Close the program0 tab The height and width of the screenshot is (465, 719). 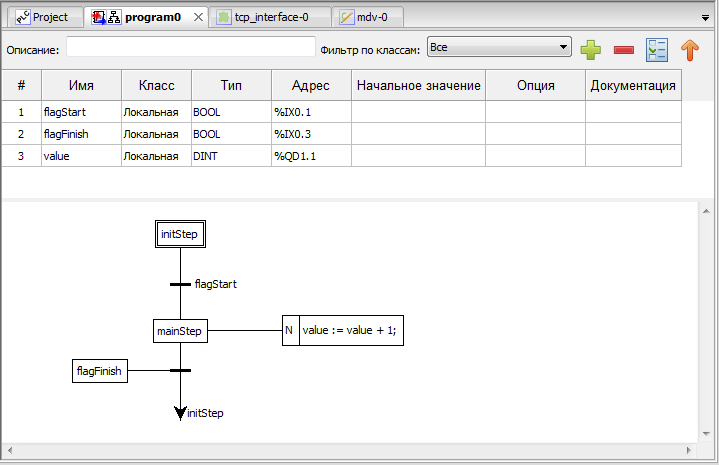pos(197,17)
